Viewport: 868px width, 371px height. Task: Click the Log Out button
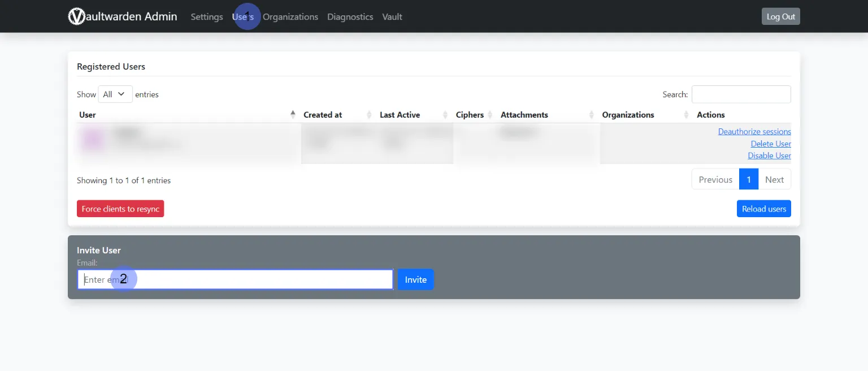click(x=781, y=16)
